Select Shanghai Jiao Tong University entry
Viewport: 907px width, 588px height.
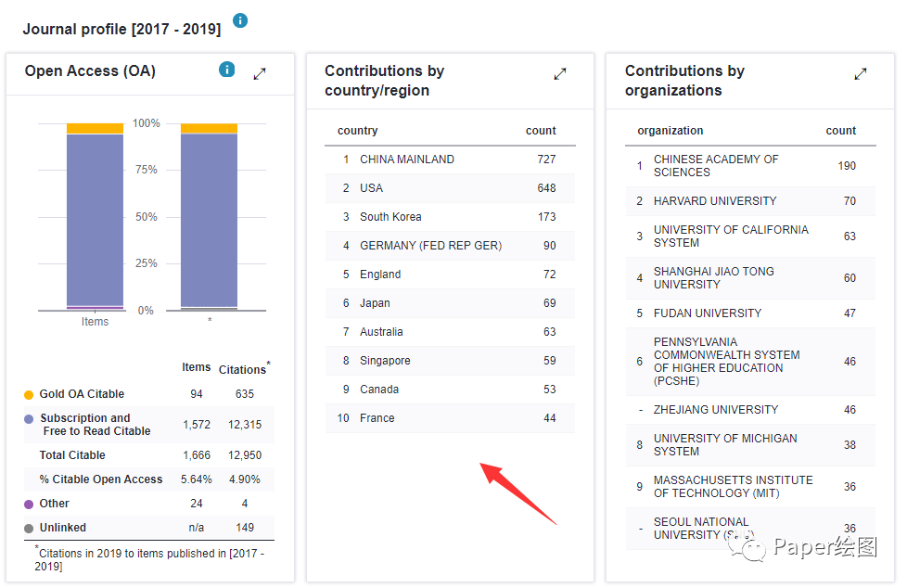(750, 278)
